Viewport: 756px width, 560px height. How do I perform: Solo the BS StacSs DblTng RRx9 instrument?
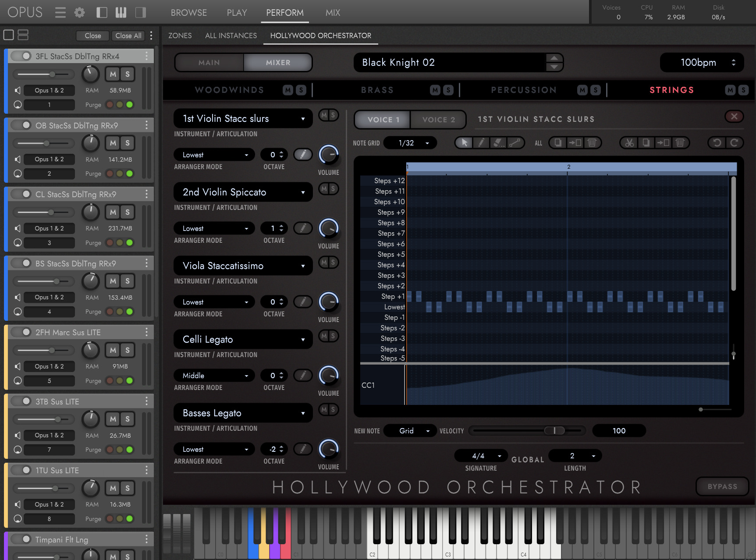[x=128, y=281]
